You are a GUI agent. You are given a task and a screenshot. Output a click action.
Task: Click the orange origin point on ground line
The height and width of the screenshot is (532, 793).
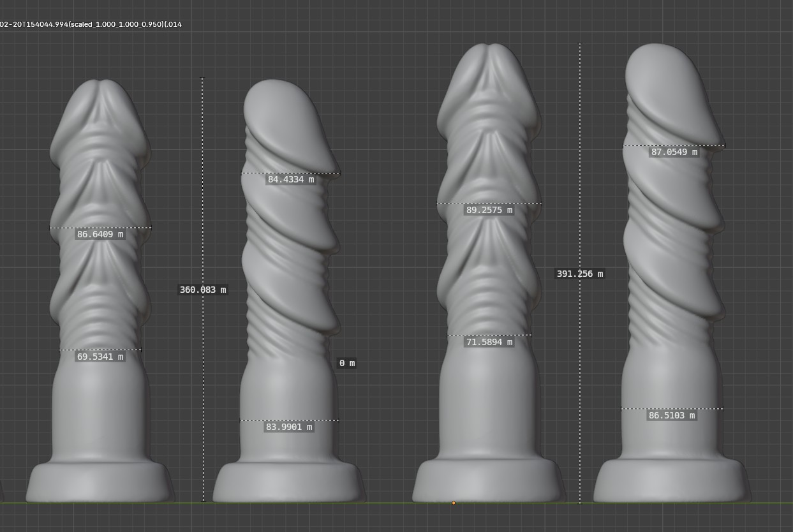(x=454, y=503)
